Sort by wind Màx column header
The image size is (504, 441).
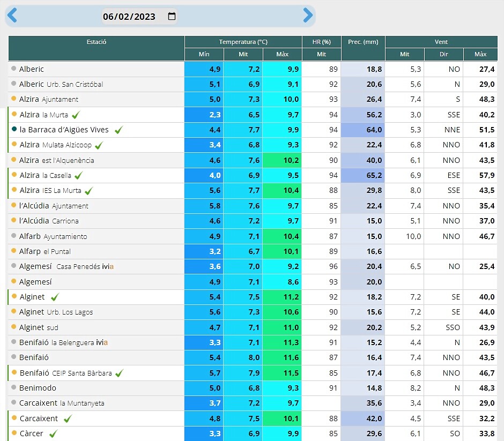480,54
